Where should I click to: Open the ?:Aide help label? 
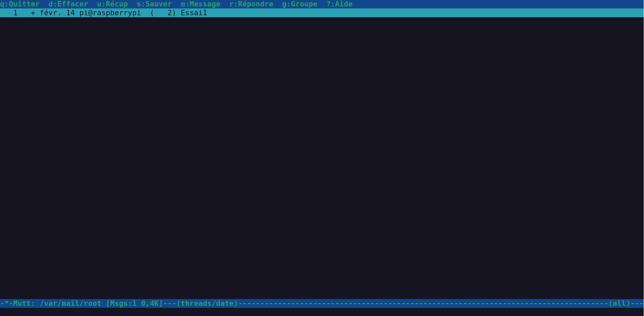[339, 4]
